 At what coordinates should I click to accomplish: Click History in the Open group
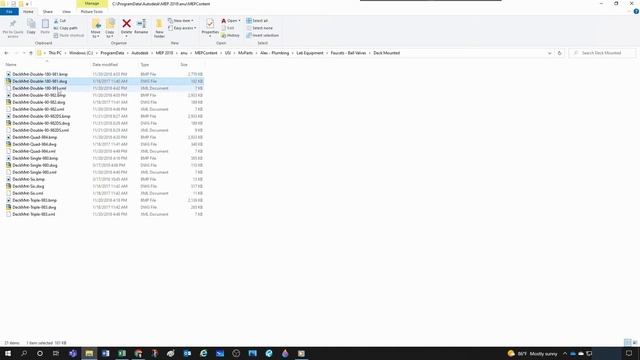tap(230, 35)
